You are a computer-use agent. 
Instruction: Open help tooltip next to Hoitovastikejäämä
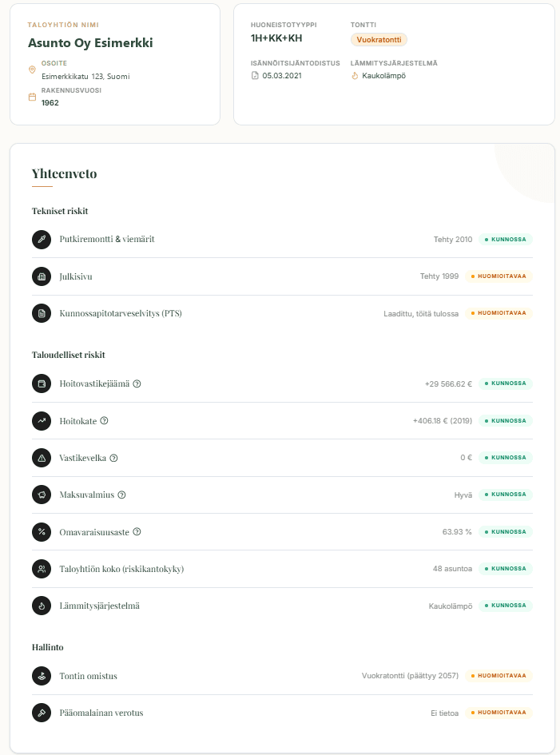[137, 383]
